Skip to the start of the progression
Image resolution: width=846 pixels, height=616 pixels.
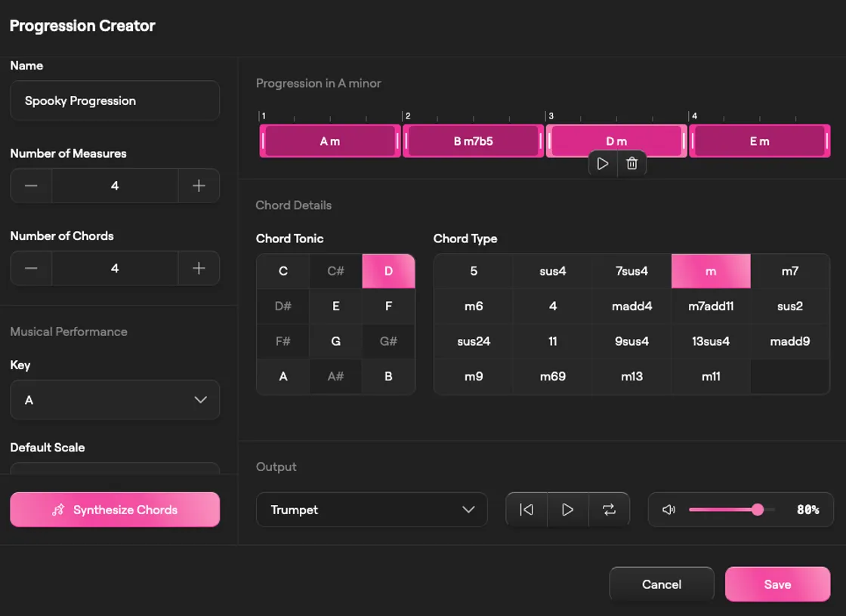point(526,510)
